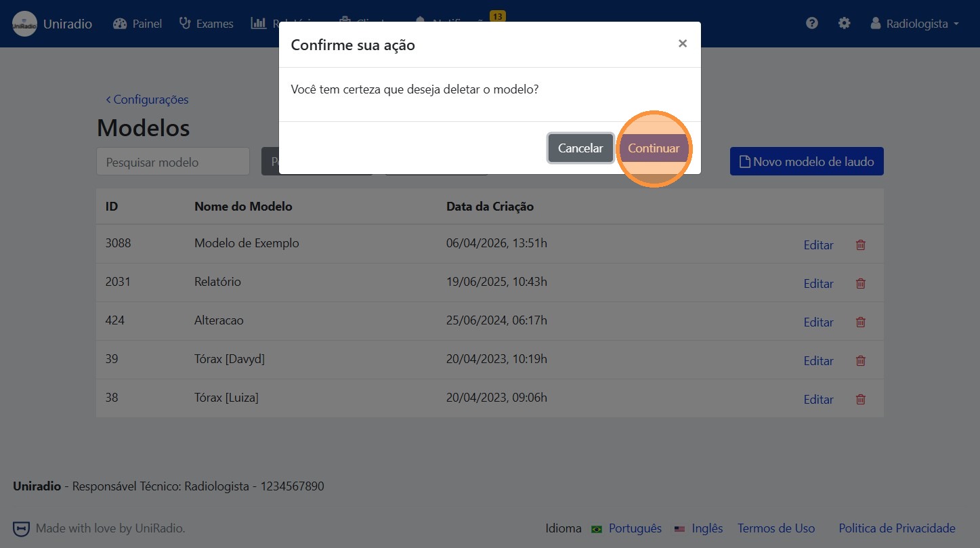
Task: Click Novo modelo de laudo button
Action: coord(807,162)
